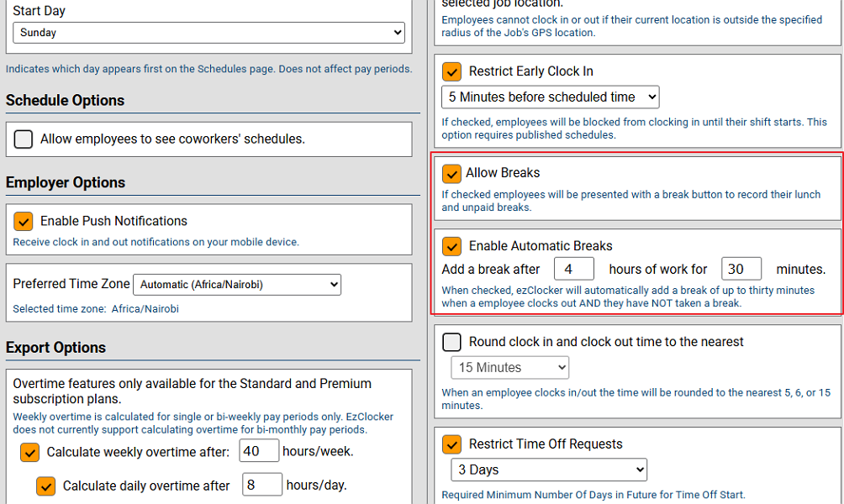The image size is (844, 504).
Task: Toggle Calculate daily overtime after checkbox
Action: 45,486
